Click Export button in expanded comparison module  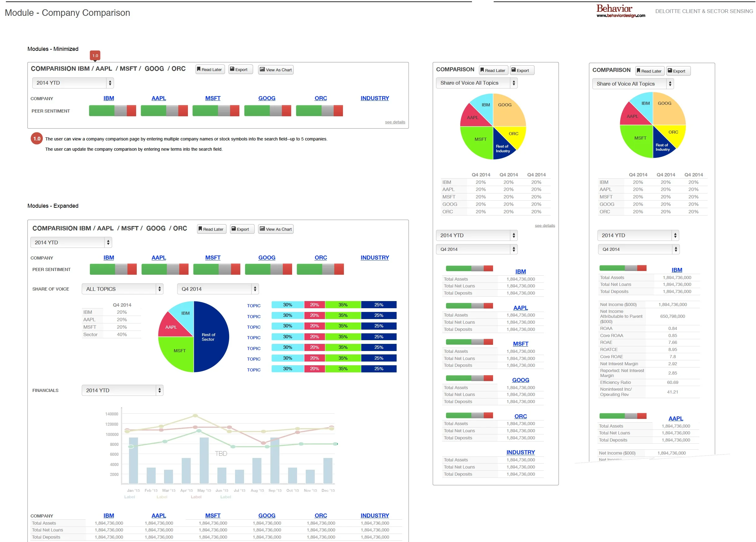click(242, 229)
